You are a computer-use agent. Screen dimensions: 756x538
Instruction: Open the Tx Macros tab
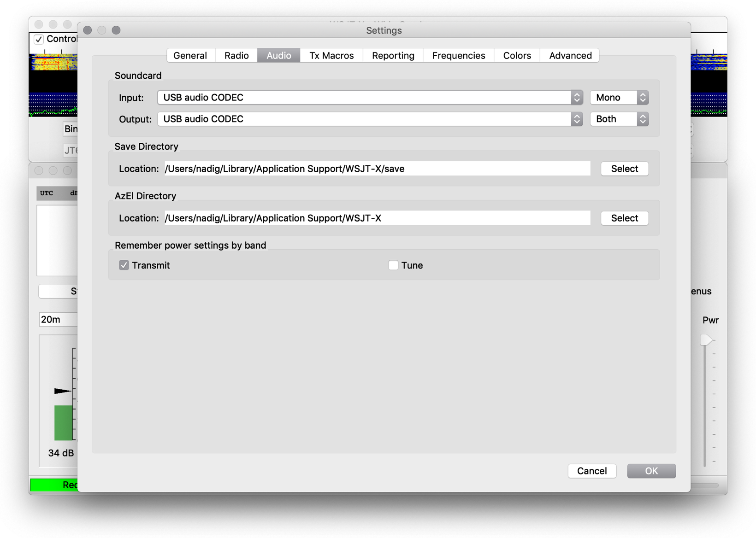click(331, 55)
